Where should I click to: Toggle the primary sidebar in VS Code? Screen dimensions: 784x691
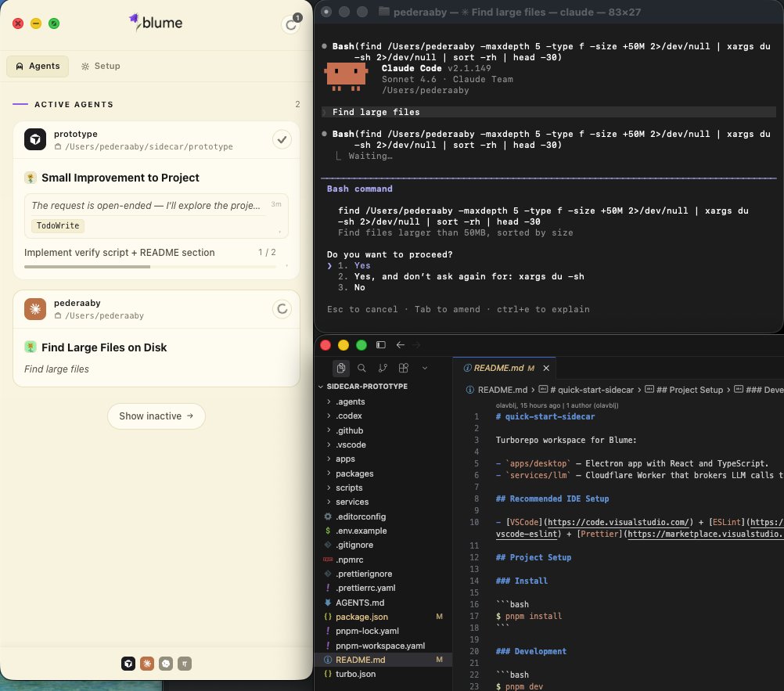(381, 345)
